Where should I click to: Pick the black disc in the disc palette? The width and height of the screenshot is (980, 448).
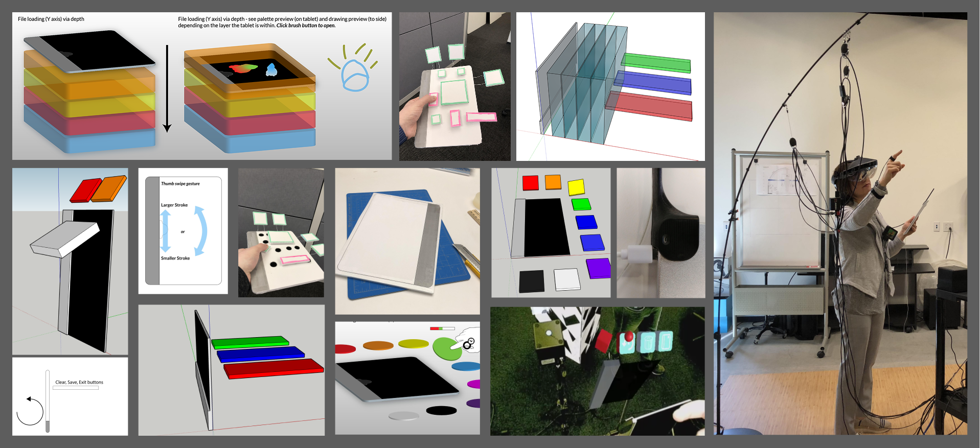[441, 410]
